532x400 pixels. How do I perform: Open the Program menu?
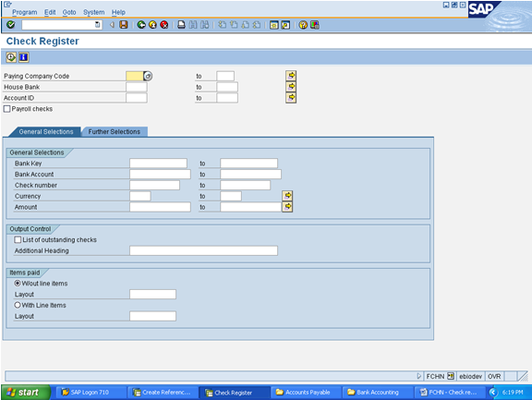(24, 12)
